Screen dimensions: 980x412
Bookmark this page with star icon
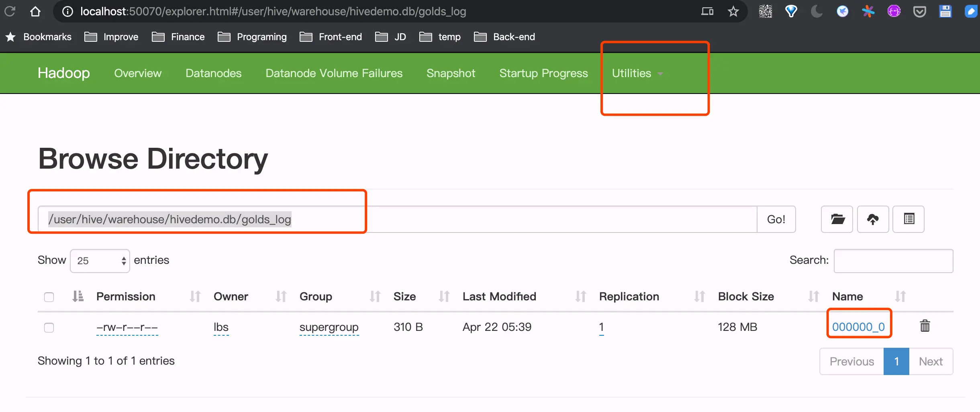(x=733, y=11)
